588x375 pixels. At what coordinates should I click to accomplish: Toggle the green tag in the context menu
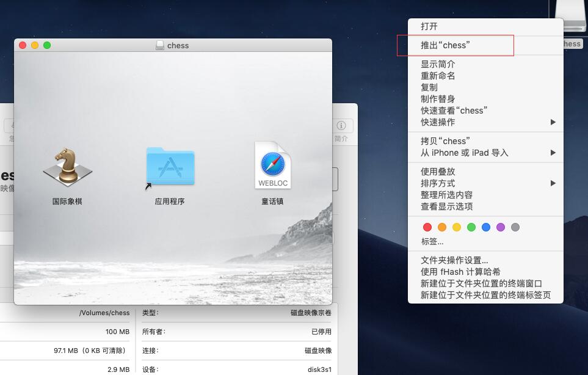(471, 227)
